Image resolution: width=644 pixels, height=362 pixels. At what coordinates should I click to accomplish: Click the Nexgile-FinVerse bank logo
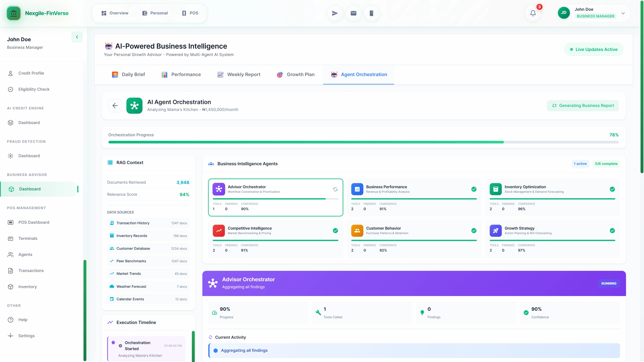point(13,13)
